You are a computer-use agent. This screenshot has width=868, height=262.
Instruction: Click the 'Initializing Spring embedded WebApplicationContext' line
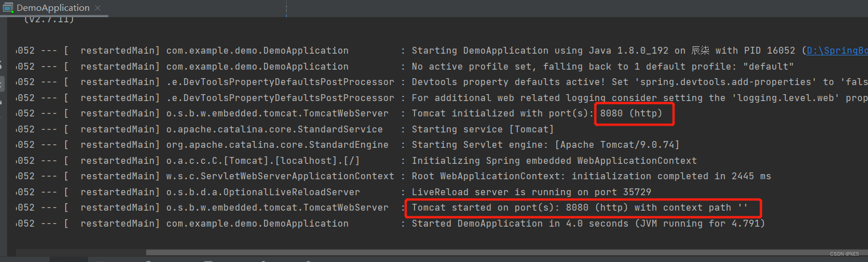click(x=554, y=160)
